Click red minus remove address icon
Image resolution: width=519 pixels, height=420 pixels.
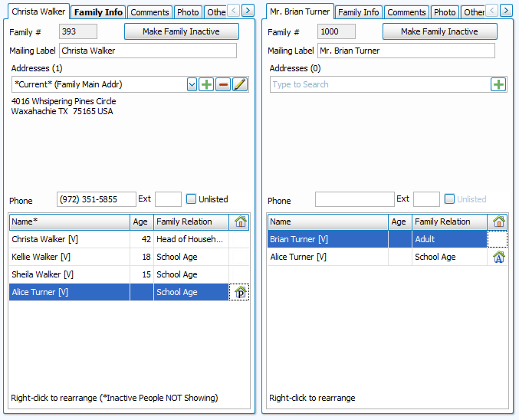pos(223,84)
